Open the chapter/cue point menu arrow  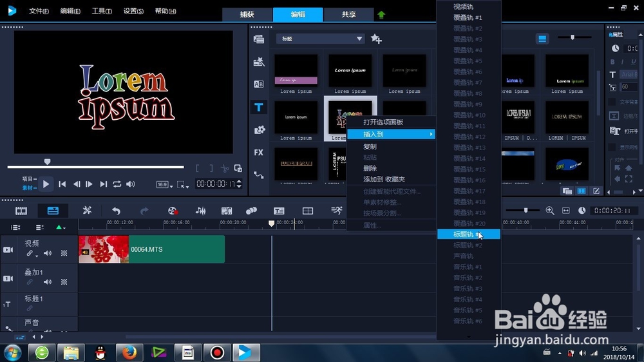(x=61, y=227)
